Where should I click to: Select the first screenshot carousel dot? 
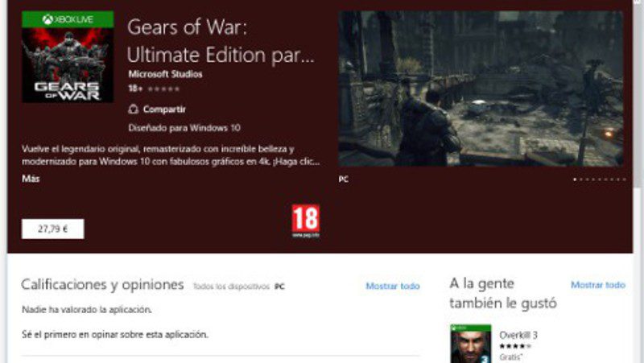(x=575, y=179)
